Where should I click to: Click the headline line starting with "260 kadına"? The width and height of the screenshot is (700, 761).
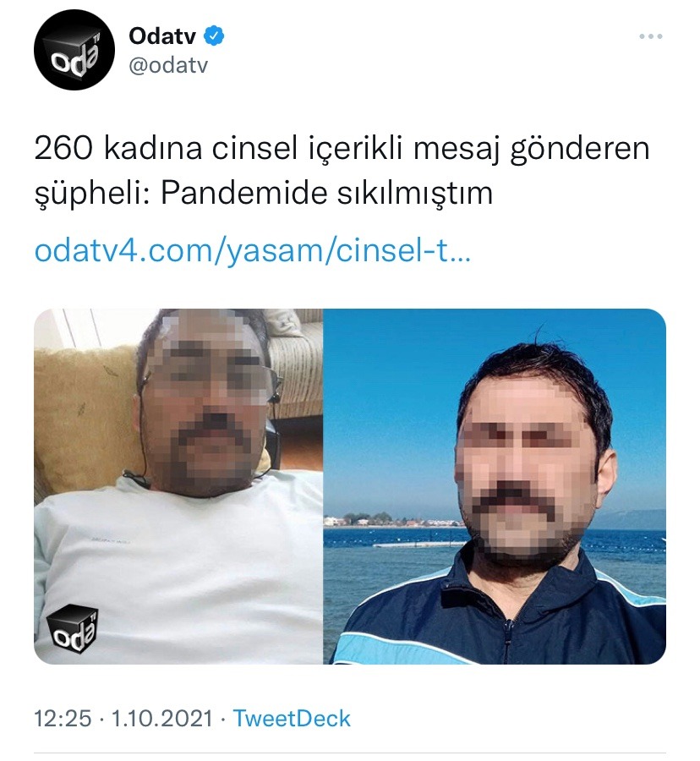click(x=342, y=149)
